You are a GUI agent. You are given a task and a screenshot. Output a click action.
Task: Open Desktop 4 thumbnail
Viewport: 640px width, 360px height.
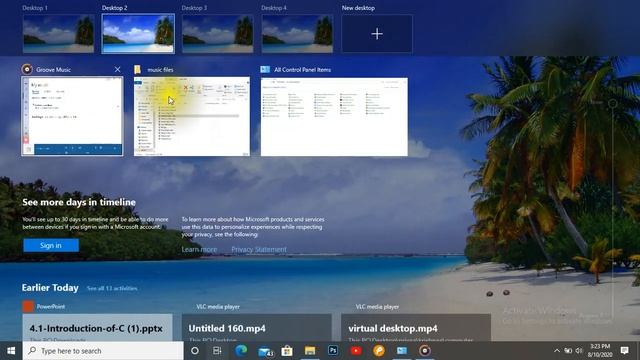(x=297, y=34)
